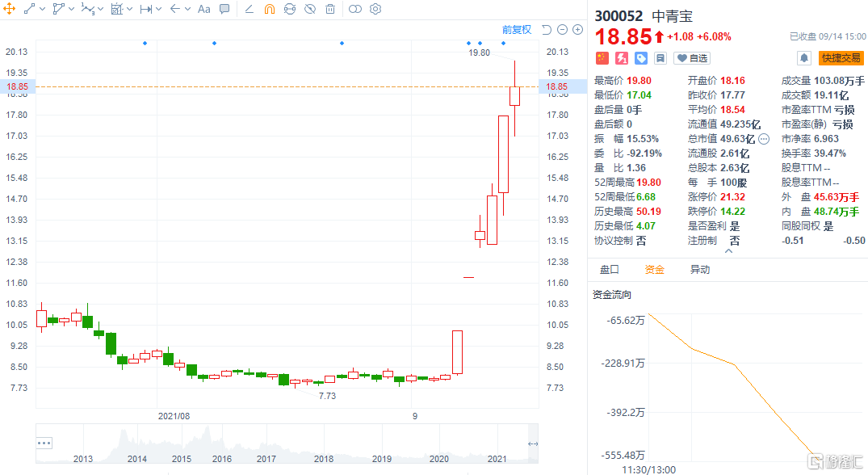The width and height of the screenshot is (868, 475).
Task: Toggle the drawing lock/sync icon
Action: click(x=290, y=9)
